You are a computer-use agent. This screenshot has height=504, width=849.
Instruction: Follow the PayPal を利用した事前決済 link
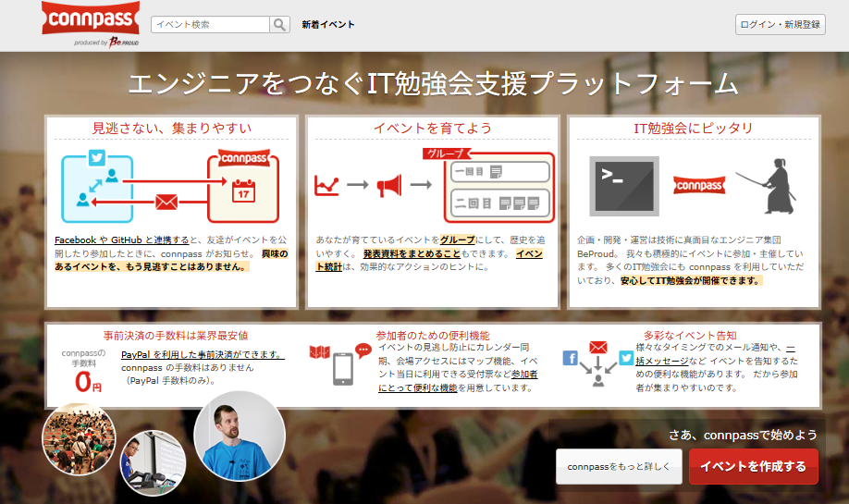pos(202,354)
